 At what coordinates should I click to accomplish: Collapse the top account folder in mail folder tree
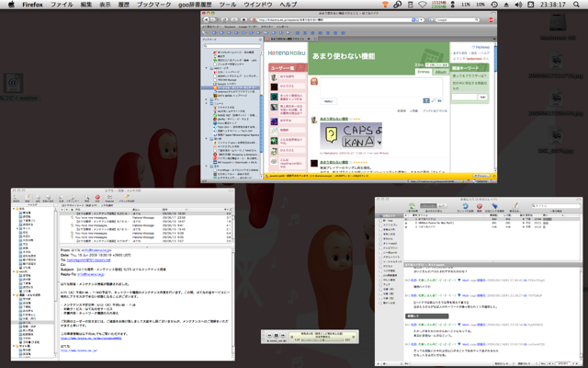click(x=15, y=209)
